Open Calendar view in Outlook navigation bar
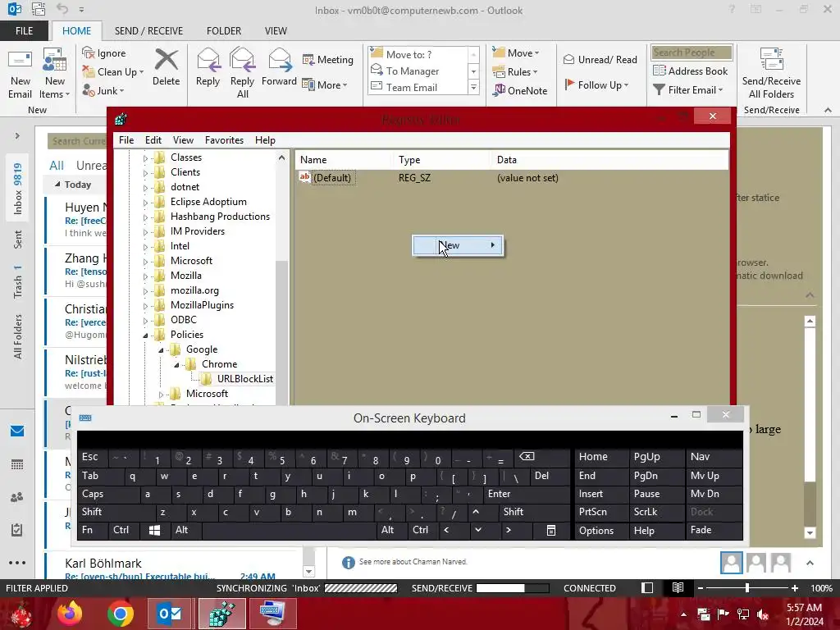 (17, 464)
